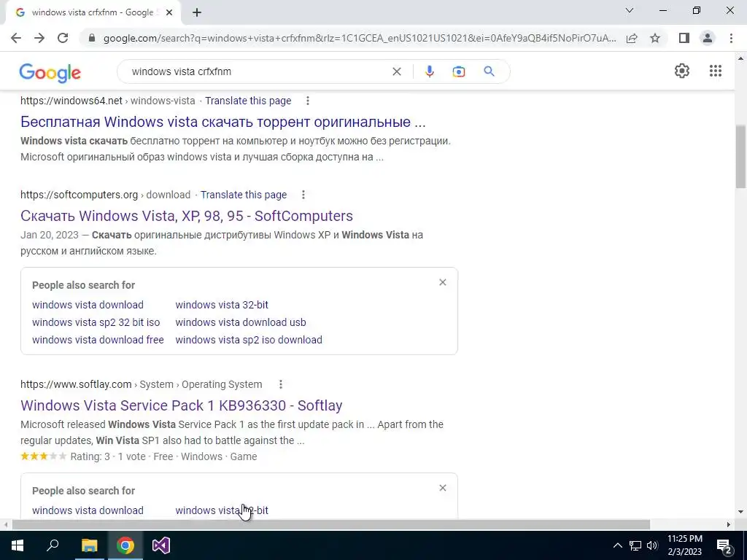The image size is (747, 560).
Task: Share this page from the address bar
Action: tap(632, 38)
